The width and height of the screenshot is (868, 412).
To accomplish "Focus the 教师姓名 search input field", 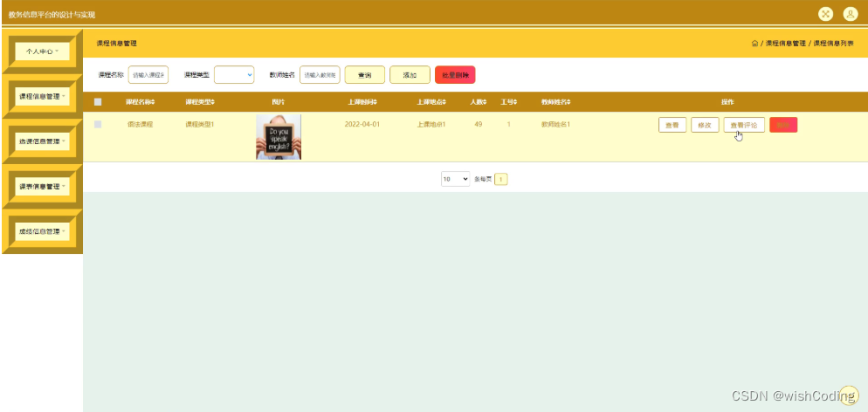I will coord(320,75).
